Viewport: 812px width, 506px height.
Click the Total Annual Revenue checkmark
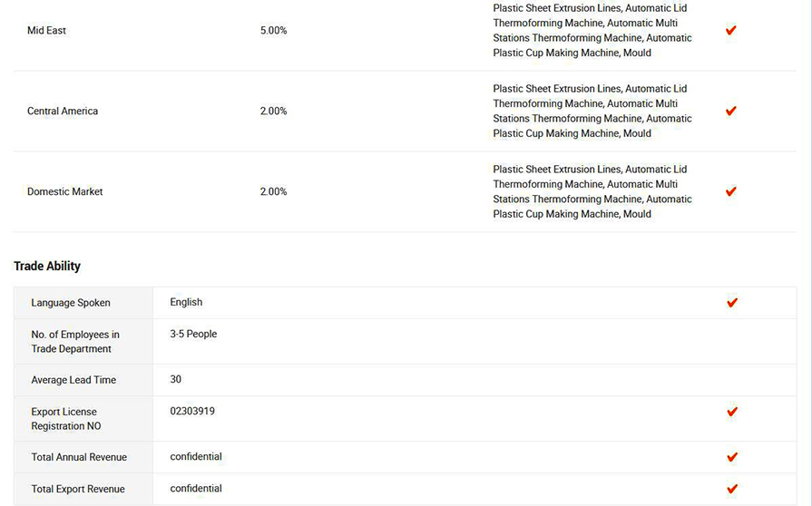pos(732,457)
